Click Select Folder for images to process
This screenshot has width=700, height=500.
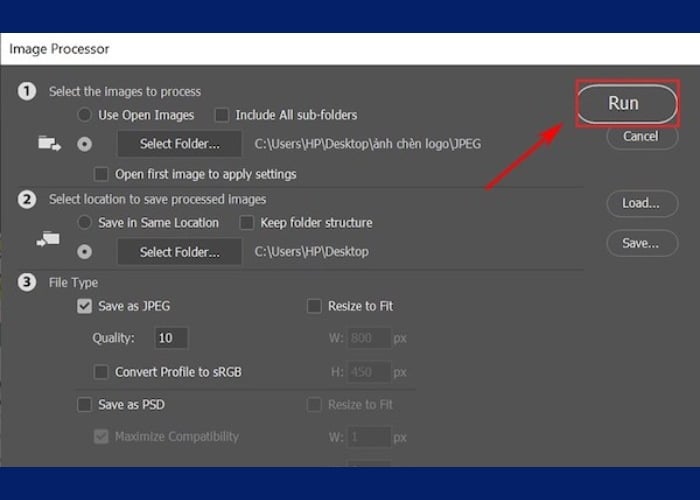coord(179,144)
